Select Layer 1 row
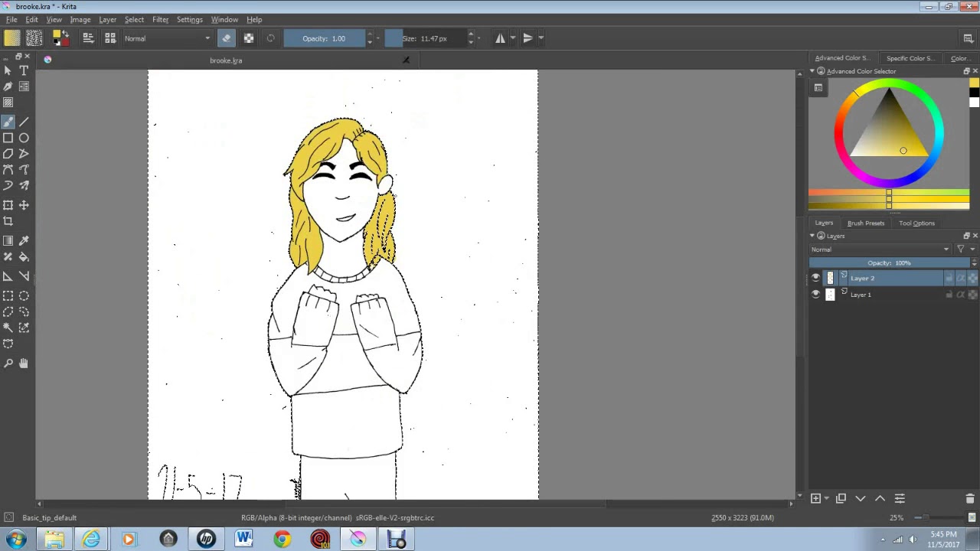The image size is (980, 551). 893,295
